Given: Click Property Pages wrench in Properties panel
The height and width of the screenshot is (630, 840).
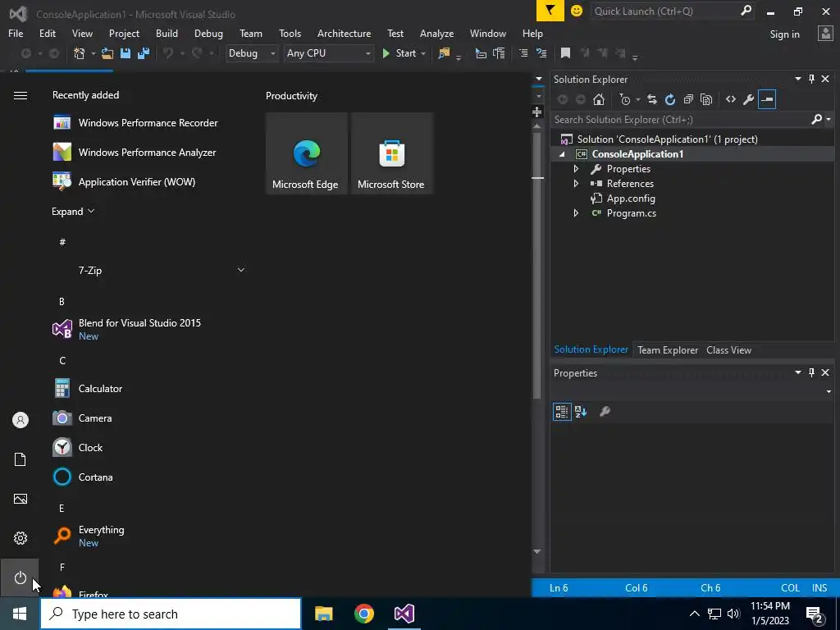Looking at the screenshot, I should 605,412.
